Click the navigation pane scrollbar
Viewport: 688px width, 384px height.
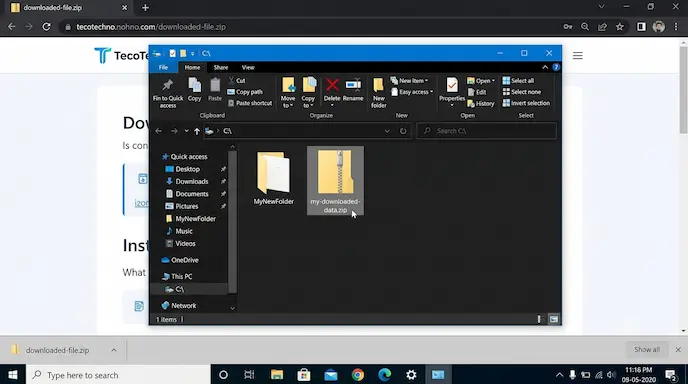point(233,222)
